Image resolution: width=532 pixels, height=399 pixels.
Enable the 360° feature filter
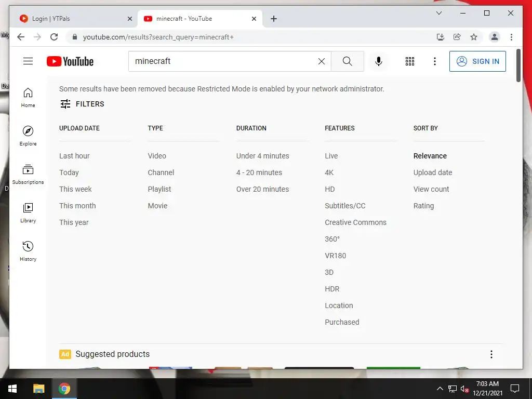click(332, 239)
